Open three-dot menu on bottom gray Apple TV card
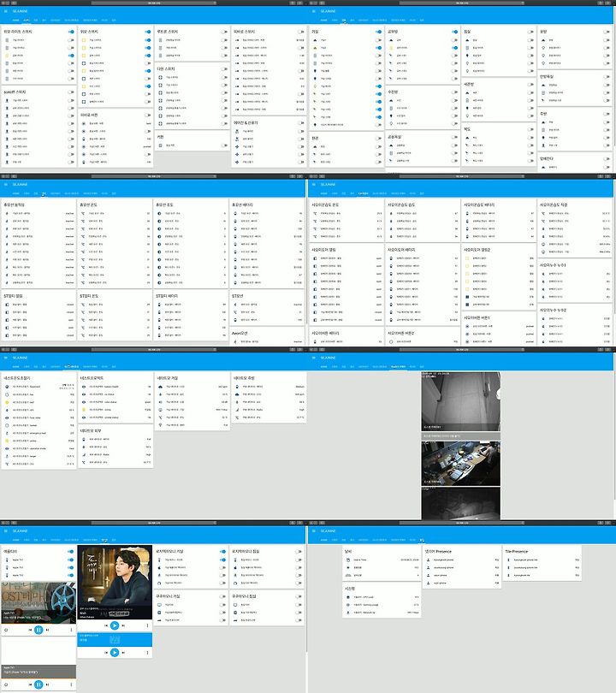 click(71, 684)
